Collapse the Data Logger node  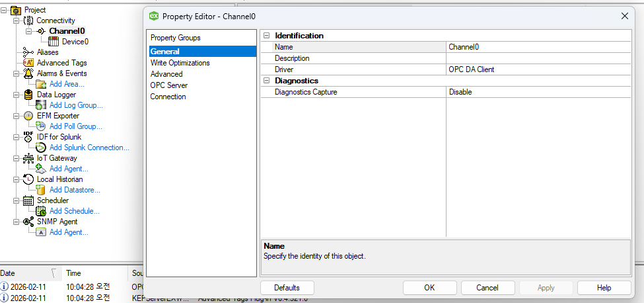[x=16, y=95]
